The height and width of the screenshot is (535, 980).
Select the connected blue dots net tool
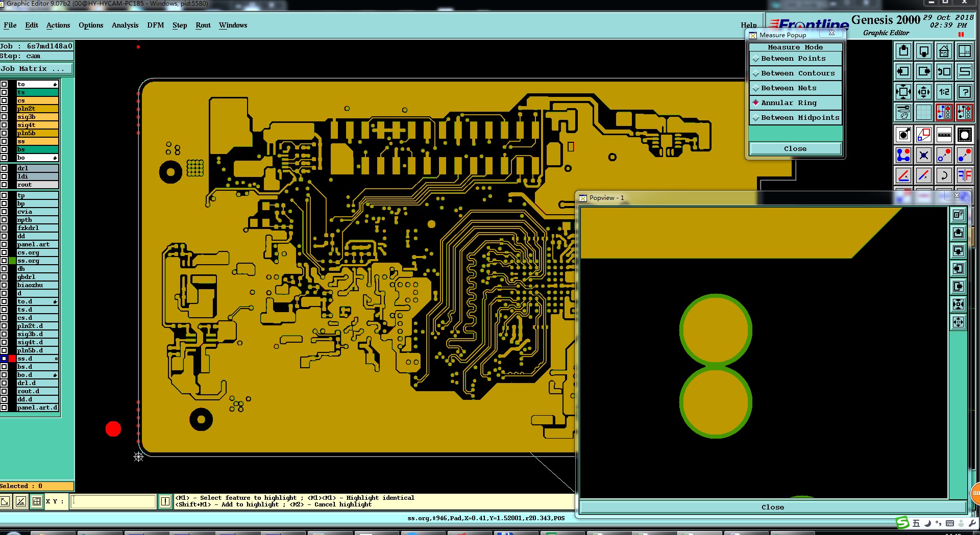point(903,155)
